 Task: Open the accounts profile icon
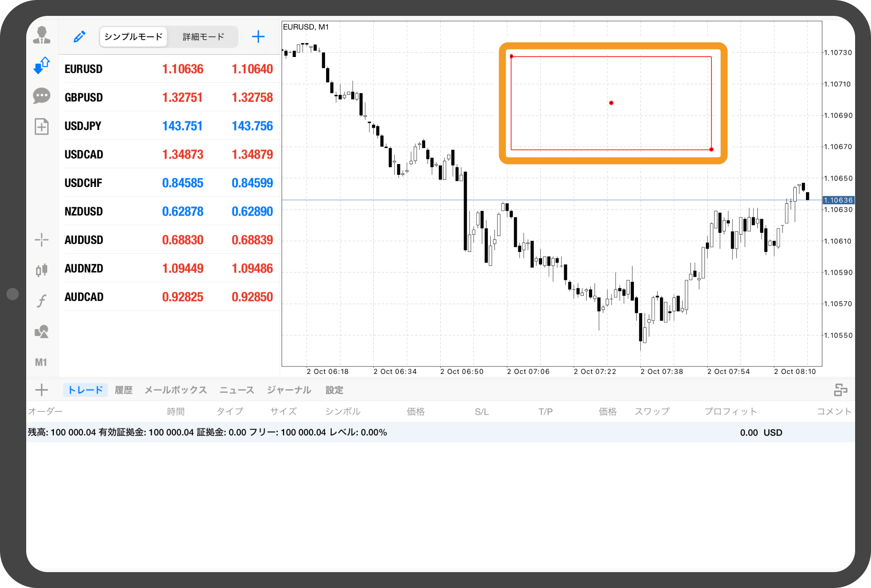click(x=42, y=36)
